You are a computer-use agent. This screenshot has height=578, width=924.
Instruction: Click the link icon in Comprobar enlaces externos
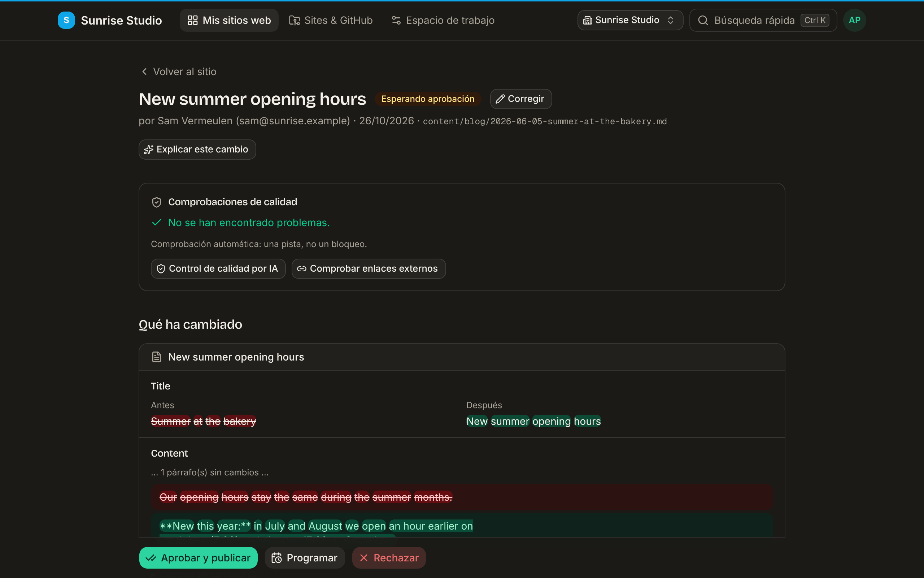(x=302, y=269)
